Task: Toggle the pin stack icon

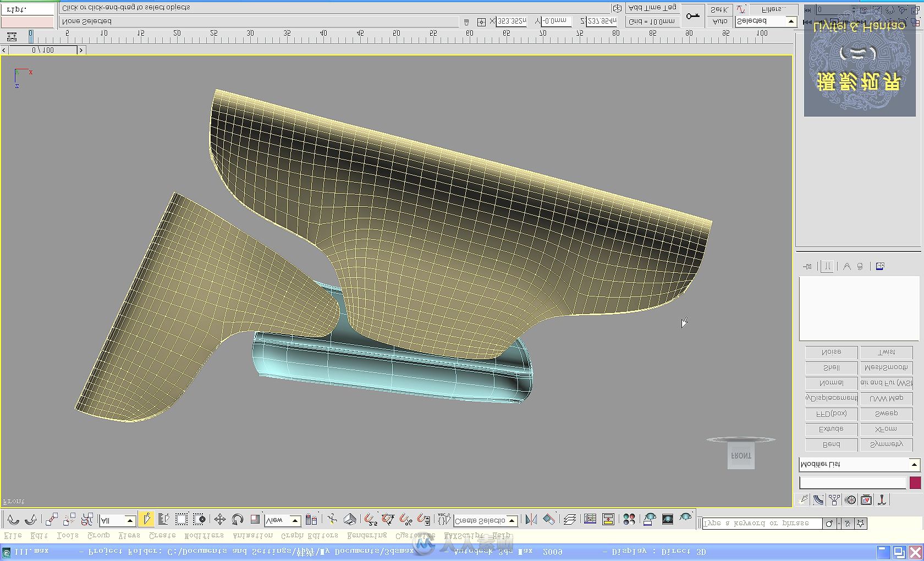Action: [807, 267]
